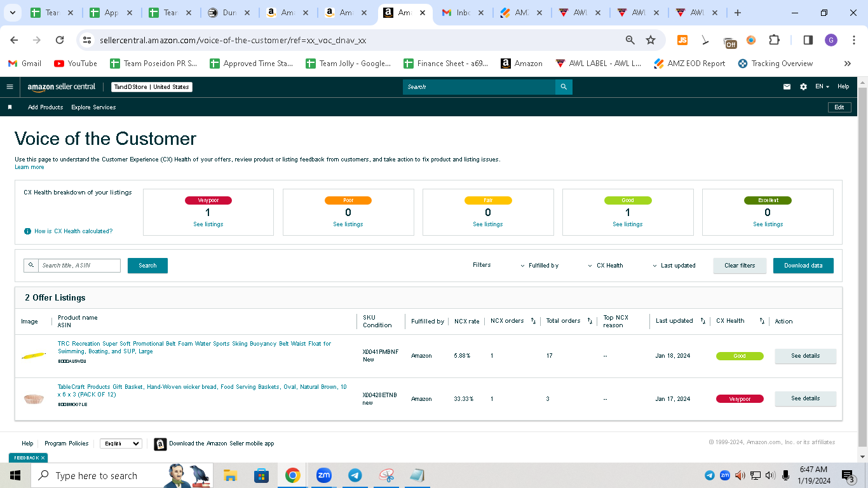This screenshot has height=488, width=868.
Task: Open the TandDStore United States account switcher
Action: pos(152,87)
